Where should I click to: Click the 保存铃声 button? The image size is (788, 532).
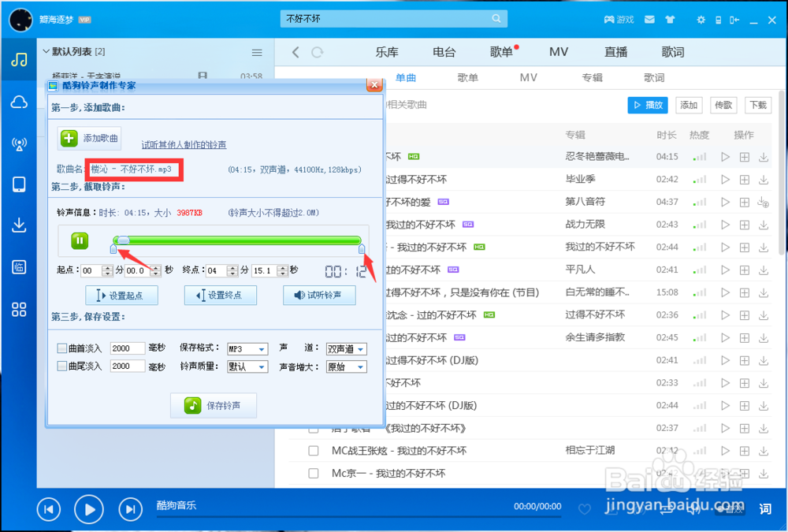coord(214,405)
